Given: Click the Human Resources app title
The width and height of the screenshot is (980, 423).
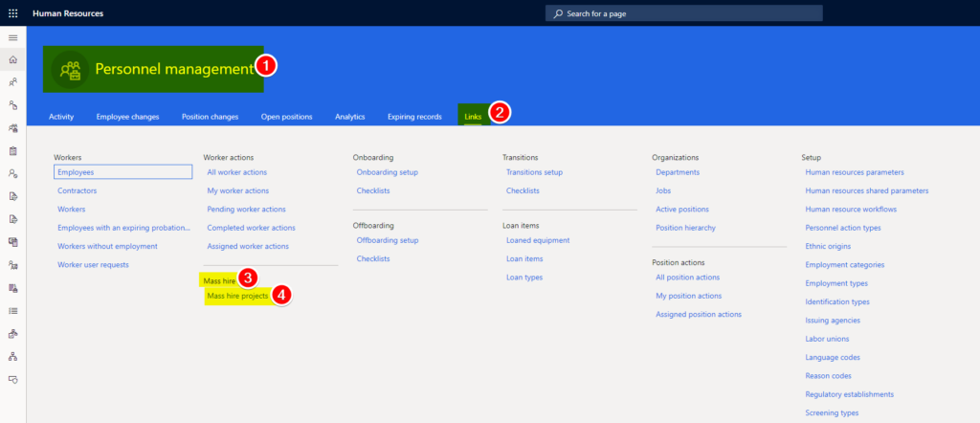Looking at the screenshot, I should [x=68, y=13].
